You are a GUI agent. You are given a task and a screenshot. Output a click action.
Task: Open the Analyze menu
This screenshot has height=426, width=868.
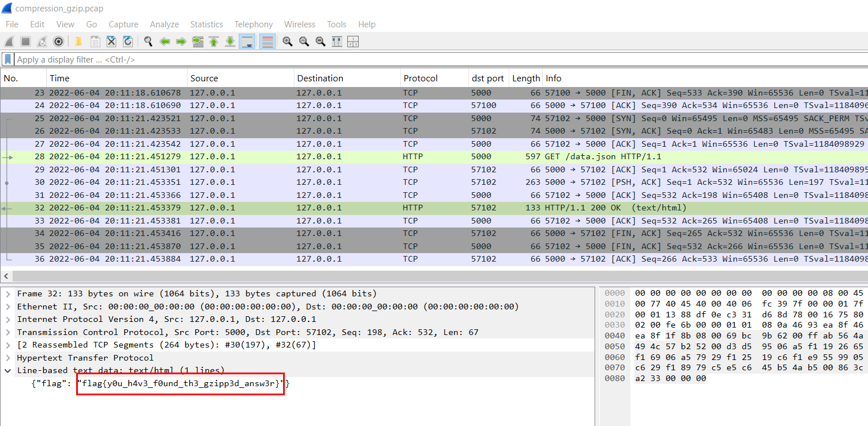[x=164, y=24]
